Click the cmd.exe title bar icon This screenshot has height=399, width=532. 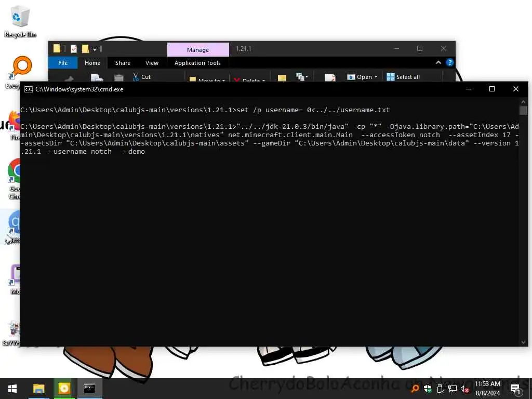tap(29, 89)
